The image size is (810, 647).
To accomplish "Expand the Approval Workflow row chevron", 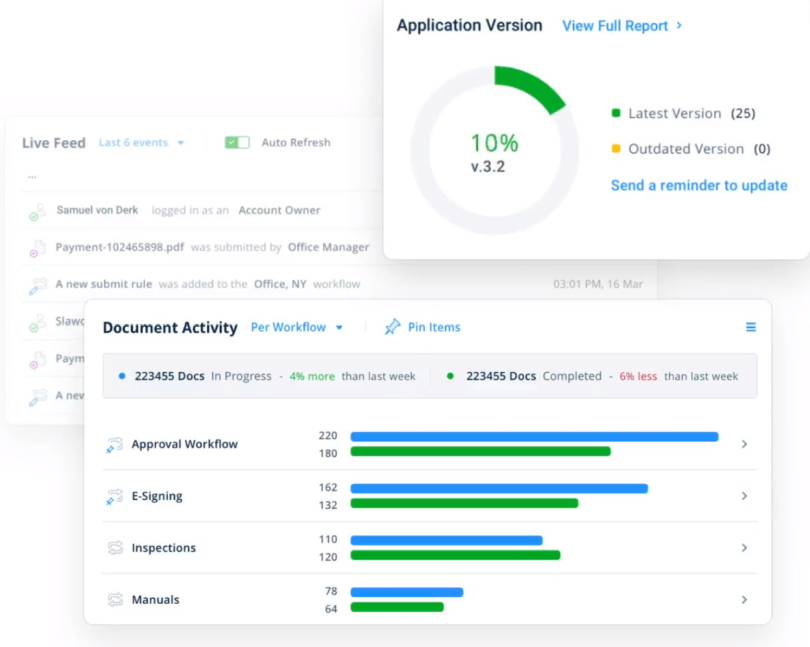I will [744, 443].
